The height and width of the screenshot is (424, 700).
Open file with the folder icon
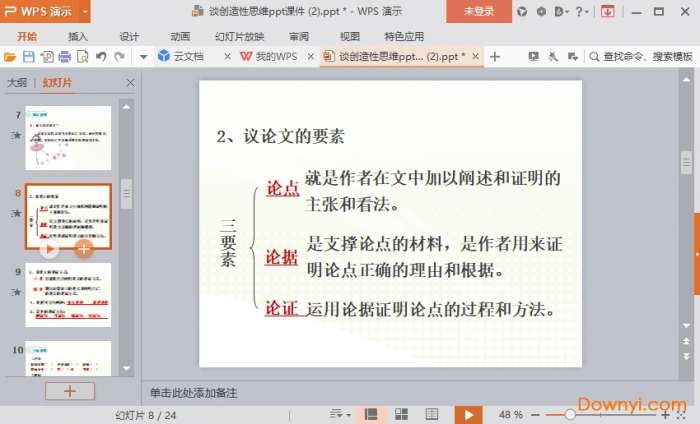point(10,57)
